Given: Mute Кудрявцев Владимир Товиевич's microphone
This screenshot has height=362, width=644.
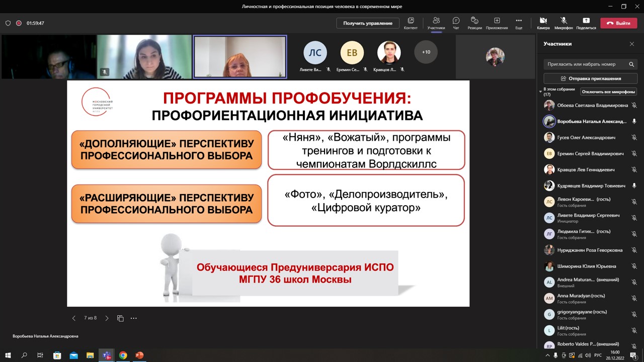Looking at the screenshot, I should [x=634, y=185].
